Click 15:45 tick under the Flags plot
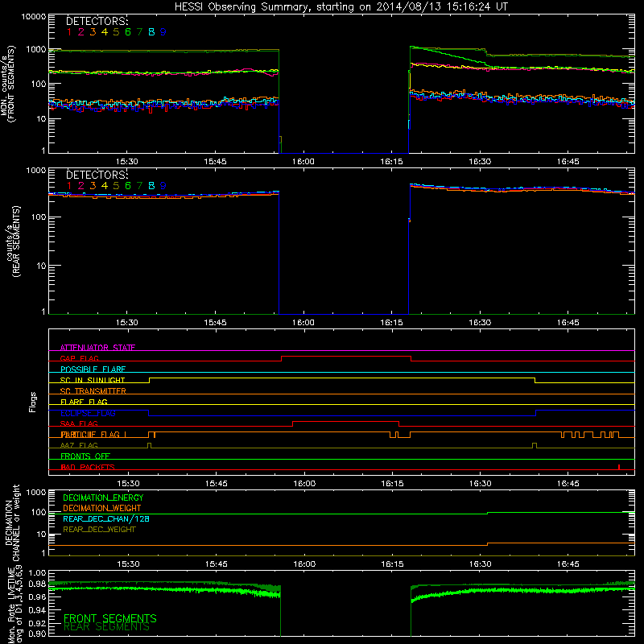644x644 pixels. click(216, 484)
